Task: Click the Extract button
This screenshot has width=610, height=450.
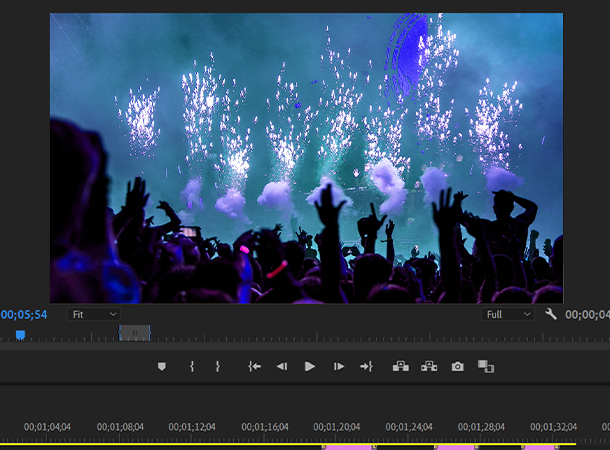Action: click(429, 367)
